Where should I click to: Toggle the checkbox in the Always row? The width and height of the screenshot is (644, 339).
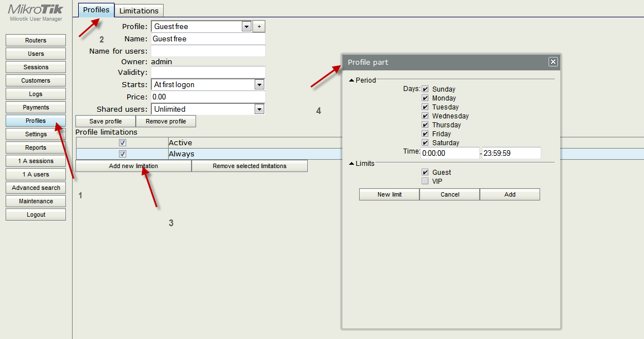(x=122, y=154)
